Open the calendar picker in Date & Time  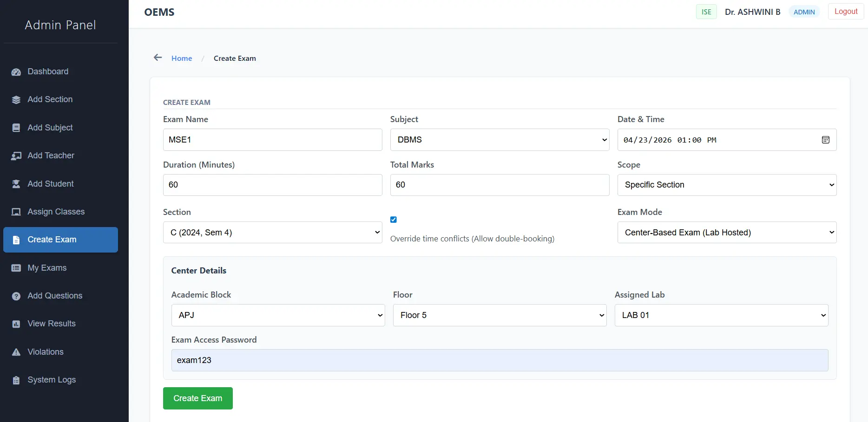pyautogui.click(x=826, y=140)
